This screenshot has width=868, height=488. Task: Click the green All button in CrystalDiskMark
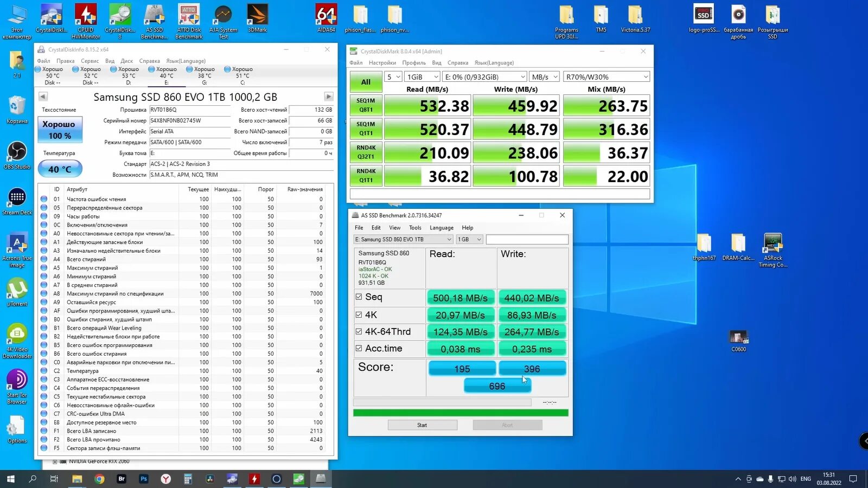click(366, 82)
